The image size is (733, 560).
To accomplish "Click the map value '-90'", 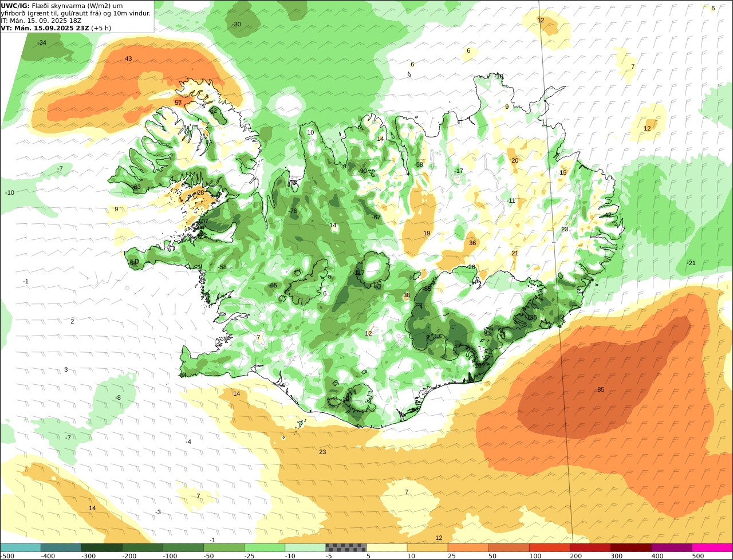I will (x=362, y=171).
